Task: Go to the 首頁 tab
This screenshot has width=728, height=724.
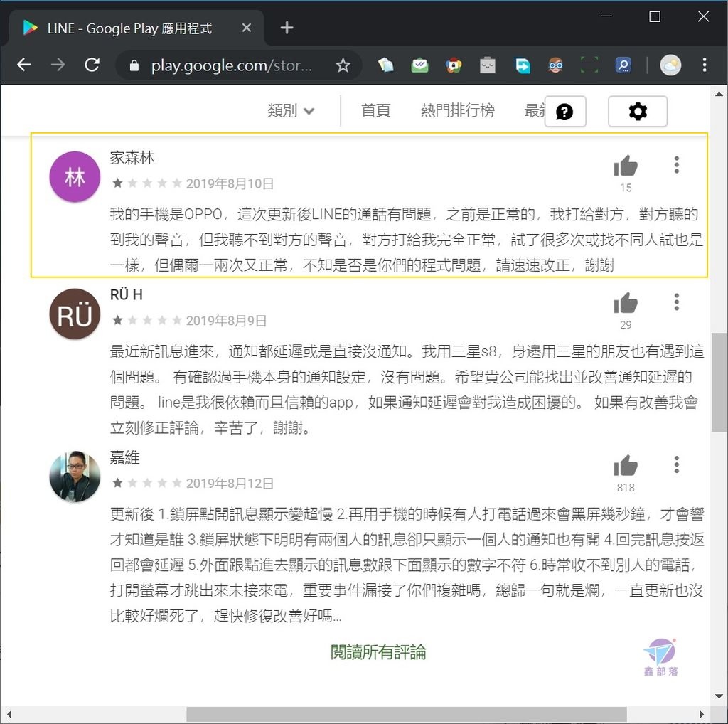Action: coord(375,110)
